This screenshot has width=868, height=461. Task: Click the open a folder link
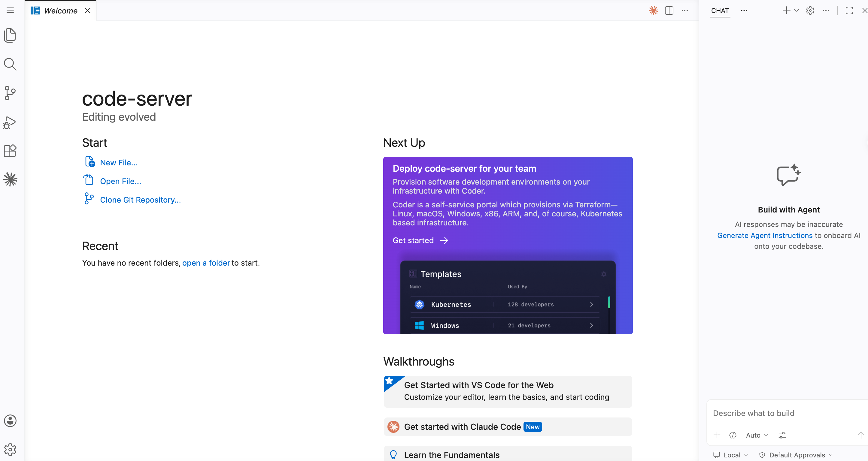click(206, 263)
